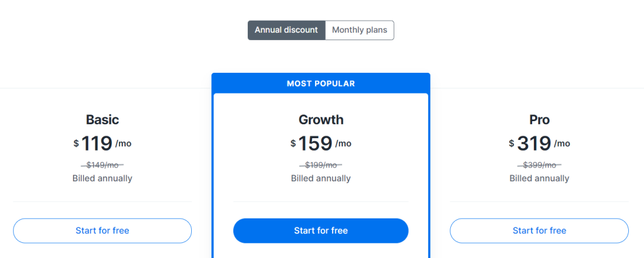Image resolution: width=644 pixels, height=258 pixels.
Task: Click the 119 per month price
Action: [103, 144]
